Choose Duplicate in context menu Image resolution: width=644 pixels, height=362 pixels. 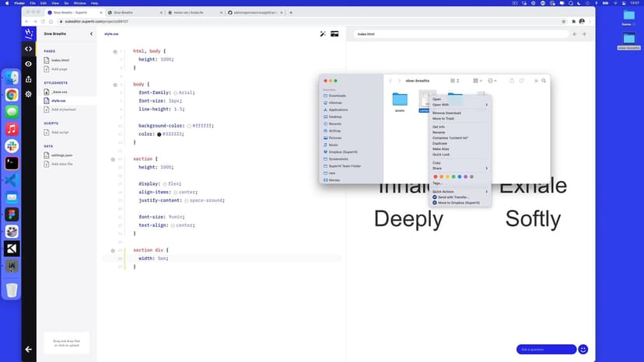click(439, 143)
